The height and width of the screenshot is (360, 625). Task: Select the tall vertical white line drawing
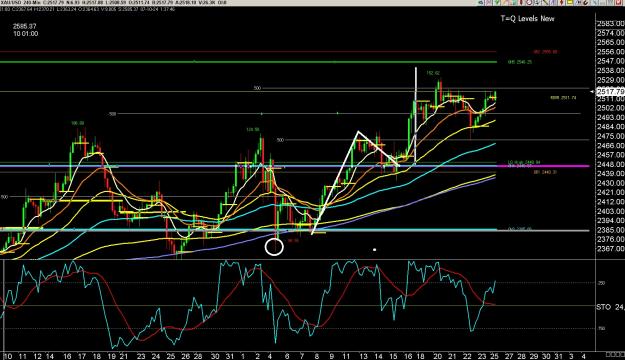click(x=416, y=116)
